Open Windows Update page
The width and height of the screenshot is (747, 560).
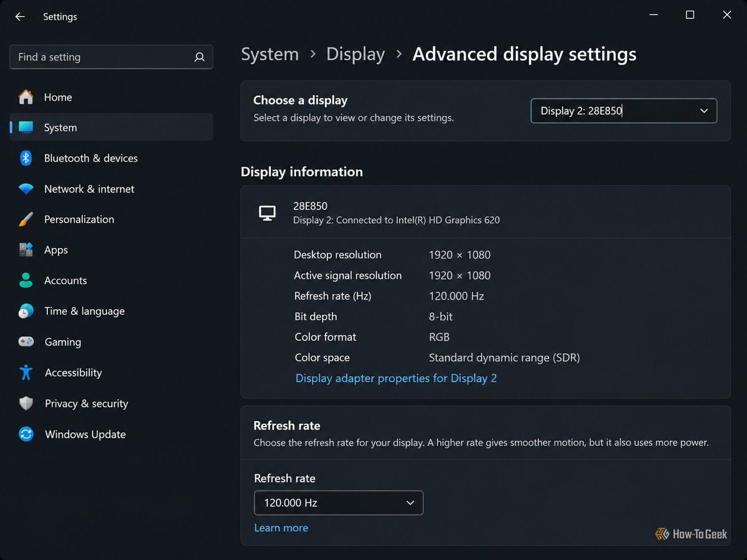point(111,434)
